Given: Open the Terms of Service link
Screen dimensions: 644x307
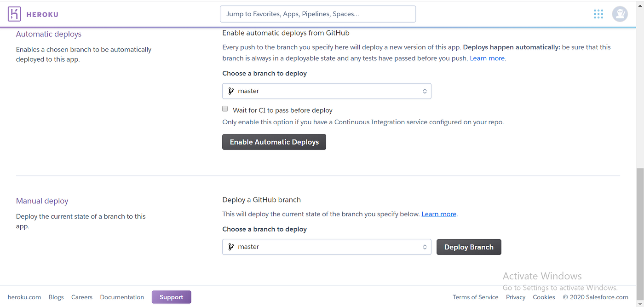Looking at the screenshot, I should (475, 297).
